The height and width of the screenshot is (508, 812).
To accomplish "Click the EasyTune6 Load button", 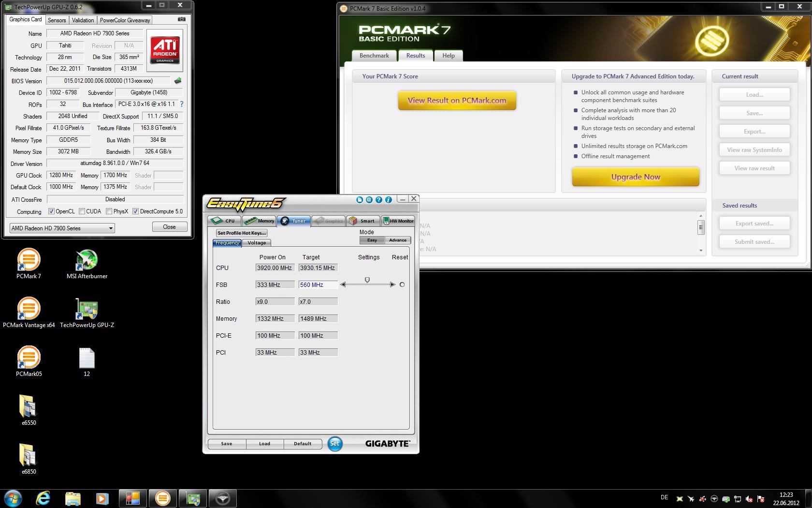I will pos(264,444).
